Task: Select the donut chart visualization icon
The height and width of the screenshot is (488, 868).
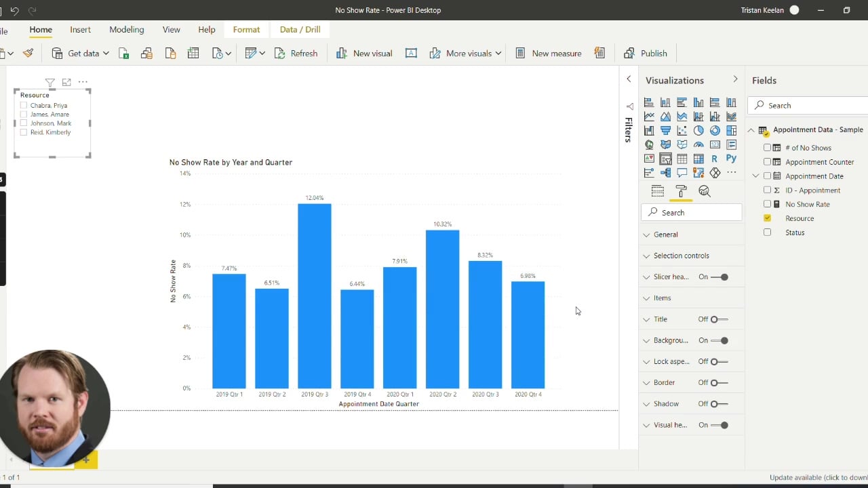Action: 715,130
